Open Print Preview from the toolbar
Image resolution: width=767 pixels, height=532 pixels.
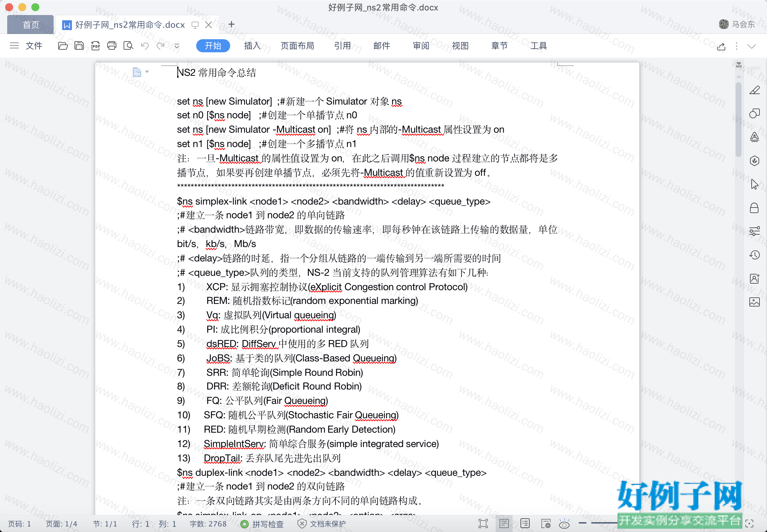coord(128,46)
